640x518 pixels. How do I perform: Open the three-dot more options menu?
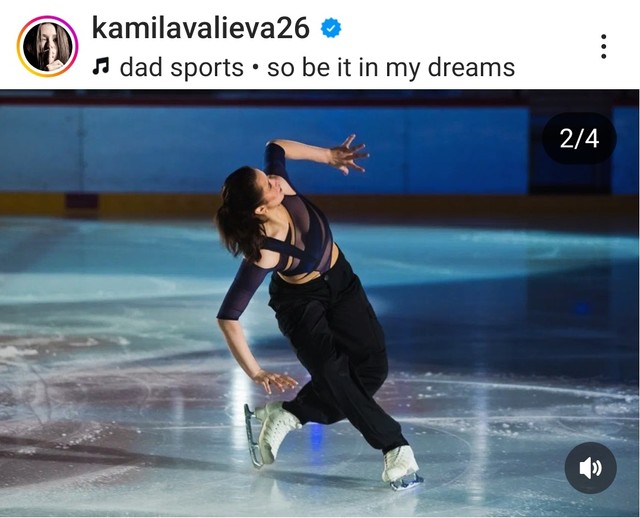click(603, 47)
